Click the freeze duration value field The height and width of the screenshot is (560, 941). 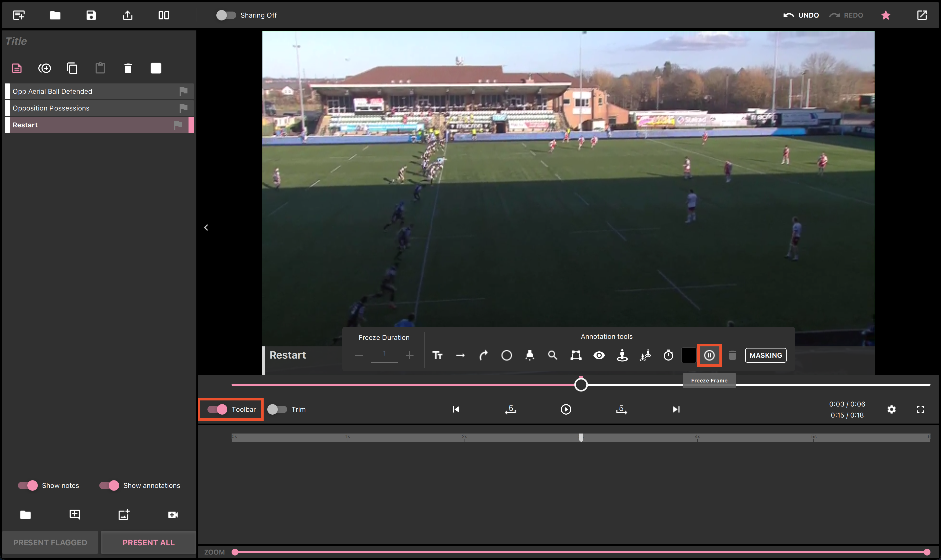pos(384,354)
